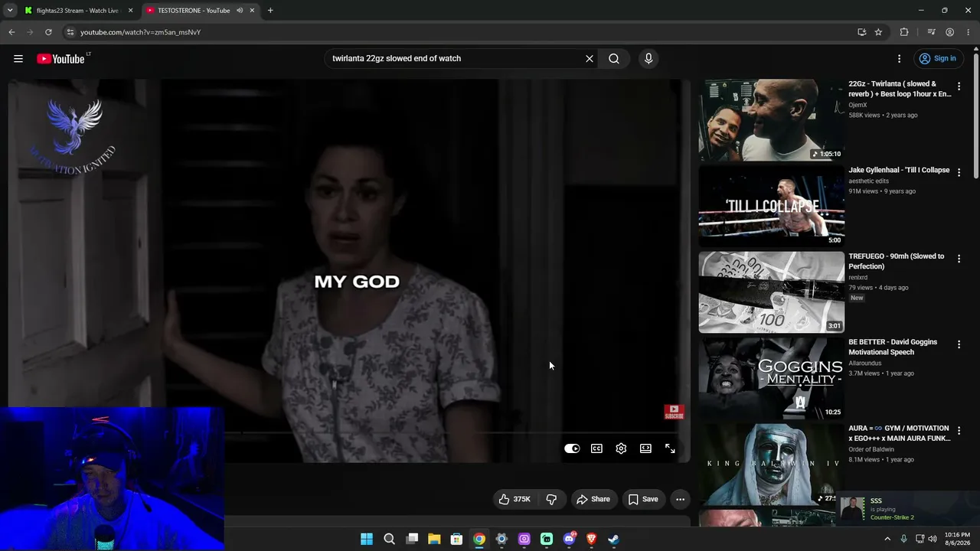The width and height of the screenshot is (980, 551).
Task: Open Chrome profile avatar
Action: point(949,32)
